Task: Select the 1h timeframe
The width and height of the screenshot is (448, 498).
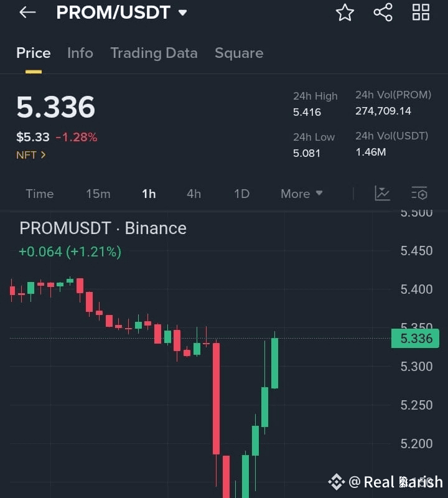Action: pos(149,194)
